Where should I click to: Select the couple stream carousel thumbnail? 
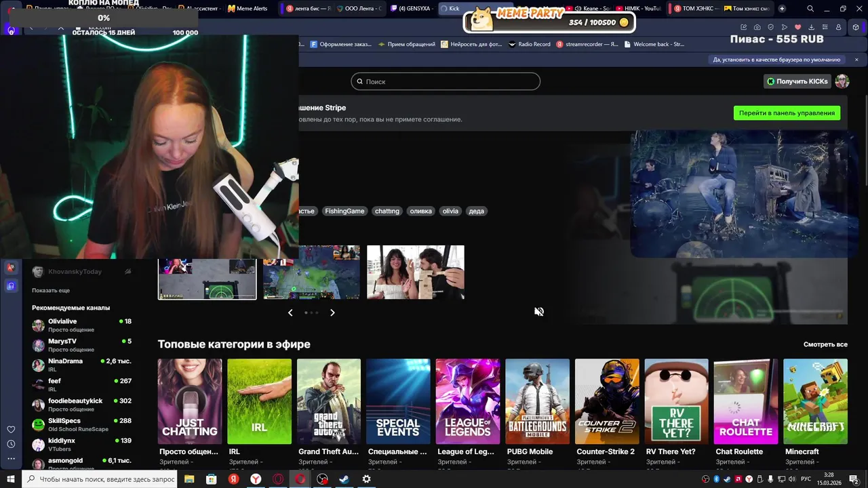(416, 272)
